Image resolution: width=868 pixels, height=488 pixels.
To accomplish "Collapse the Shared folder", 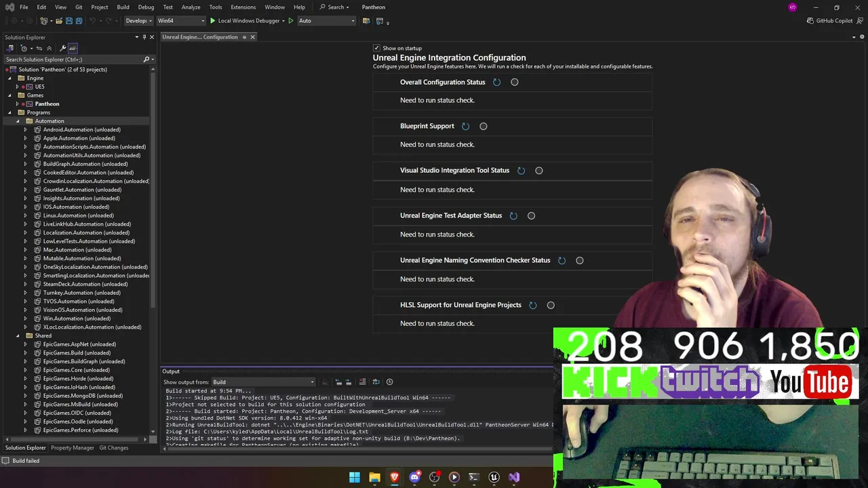I will coord(18,335).
